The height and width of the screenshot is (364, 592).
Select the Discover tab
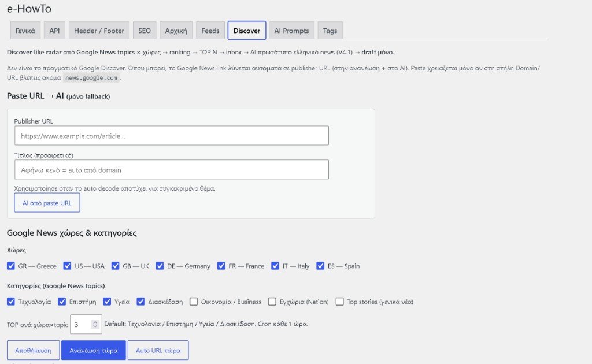pyautogui.click(x=247, y=31)
